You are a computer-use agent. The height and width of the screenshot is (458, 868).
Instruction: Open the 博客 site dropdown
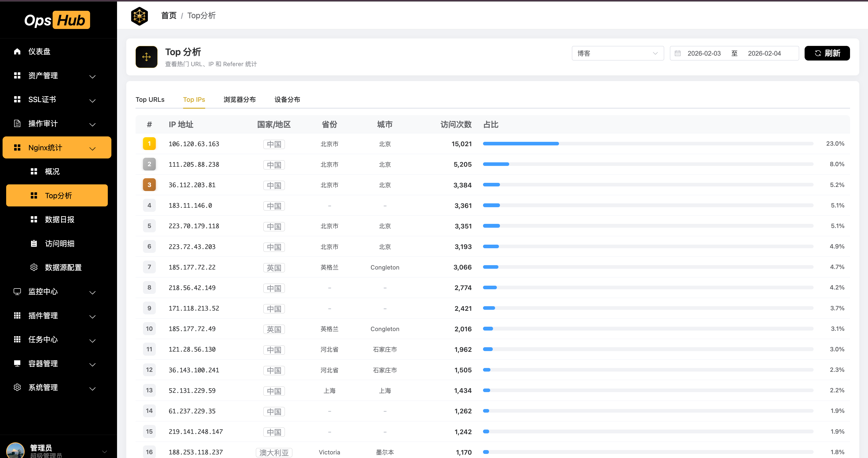pyautogui.click(x=617, y=53)
